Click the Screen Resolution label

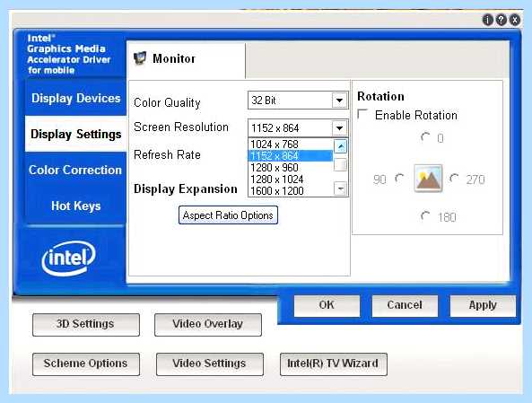click(181, 127)
